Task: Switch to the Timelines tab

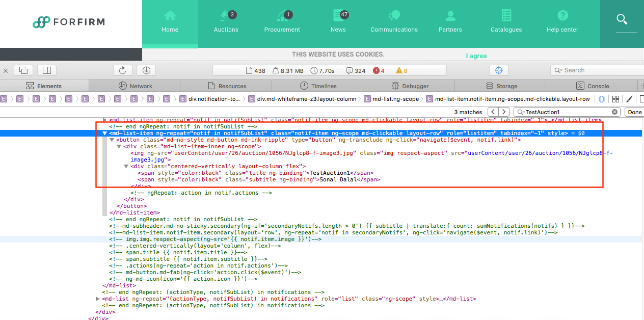Action: tap(318, 86)
